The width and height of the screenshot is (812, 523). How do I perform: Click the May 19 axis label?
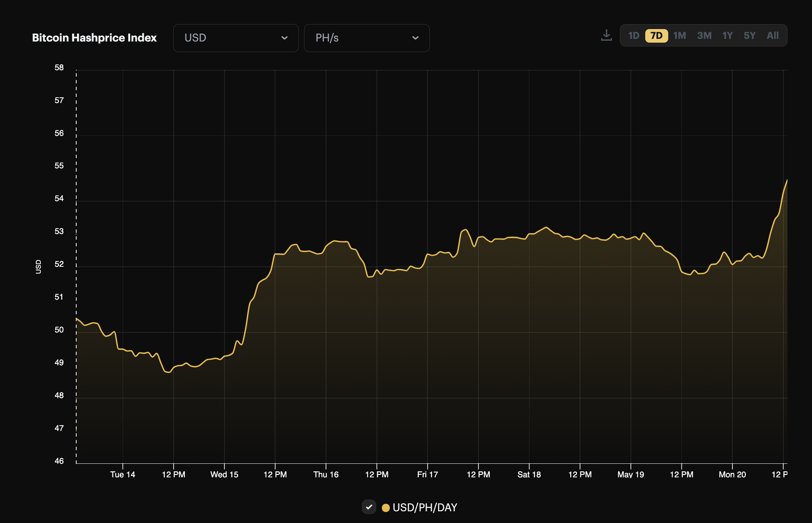pos(631,474)
